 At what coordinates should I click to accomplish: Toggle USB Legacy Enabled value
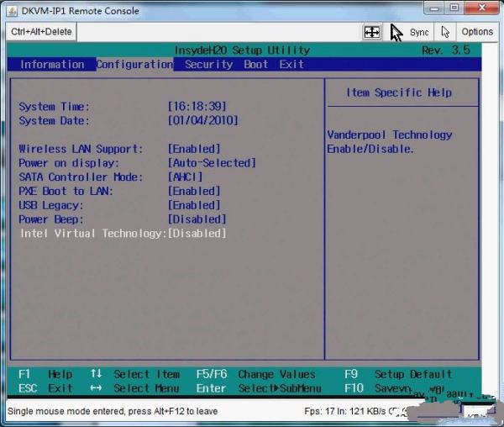coord(194,205)
